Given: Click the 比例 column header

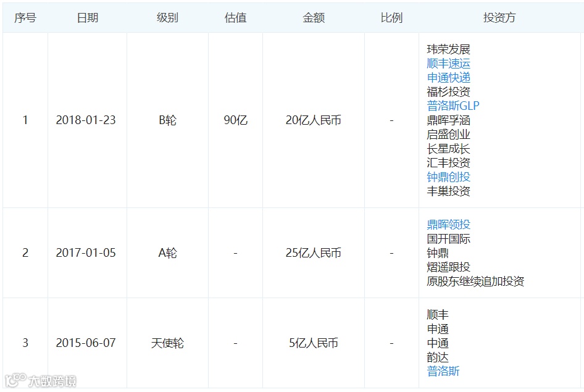Looking at the screenshot, I should [x=391, y=17].
